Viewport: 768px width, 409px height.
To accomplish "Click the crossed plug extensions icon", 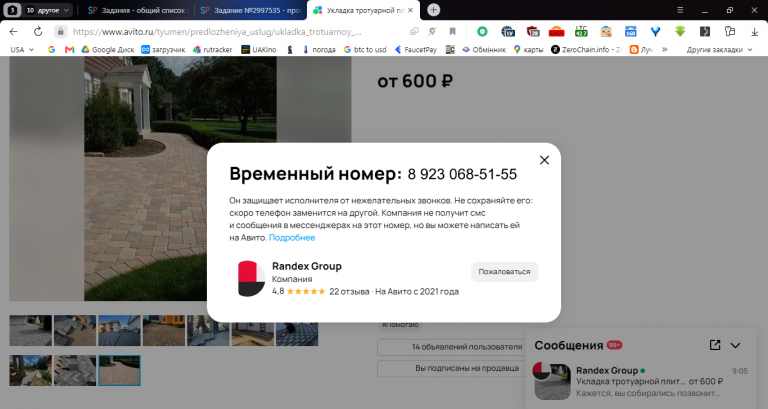I will coord(432,31).
